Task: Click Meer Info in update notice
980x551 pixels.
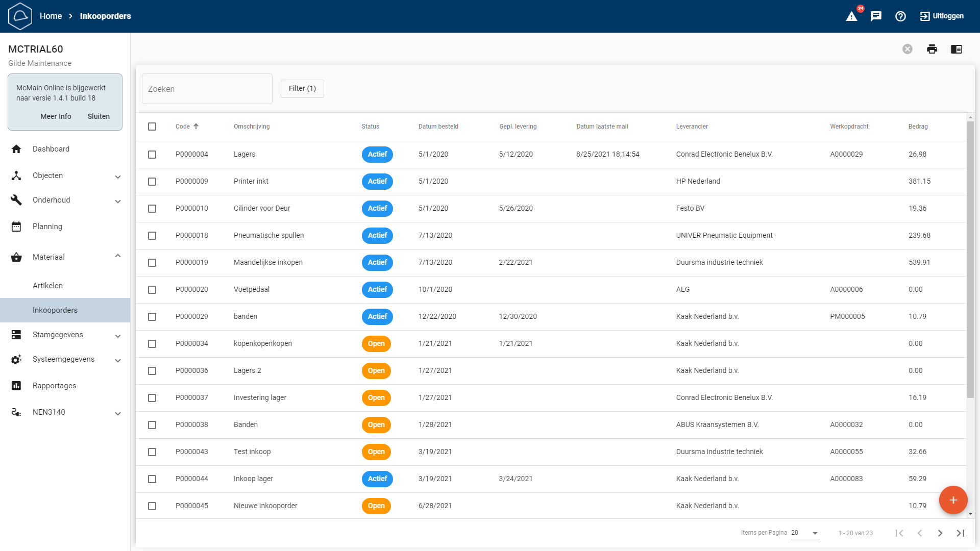Action: click(x=56, y=116)
